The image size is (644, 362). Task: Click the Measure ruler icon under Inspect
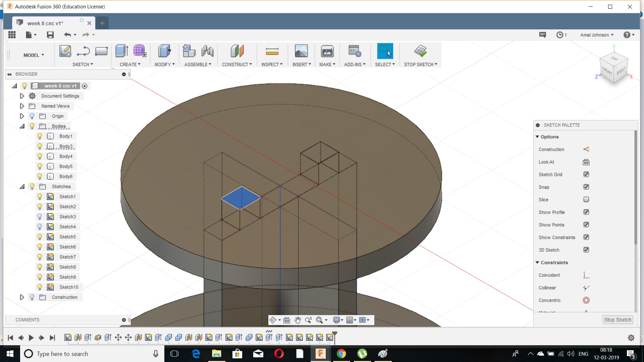click(x=272, y=51)
